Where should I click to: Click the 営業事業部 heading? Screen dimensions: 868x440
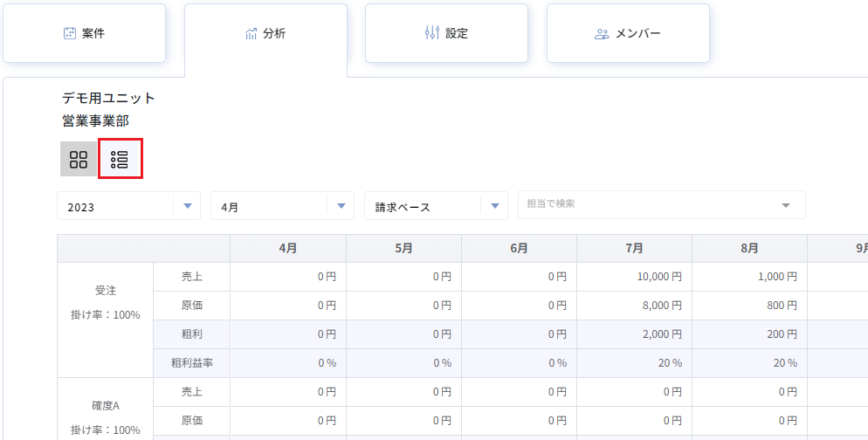(95, 120)
